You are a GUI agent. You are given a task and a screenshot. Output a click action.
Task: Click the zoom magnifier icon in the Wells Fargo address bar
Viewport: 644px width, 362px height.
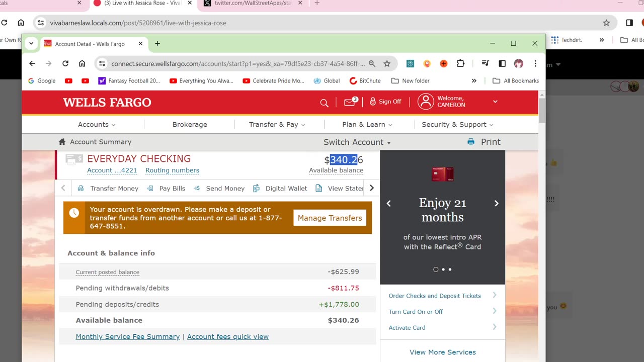pyautogui.click(x=372, y=63)
